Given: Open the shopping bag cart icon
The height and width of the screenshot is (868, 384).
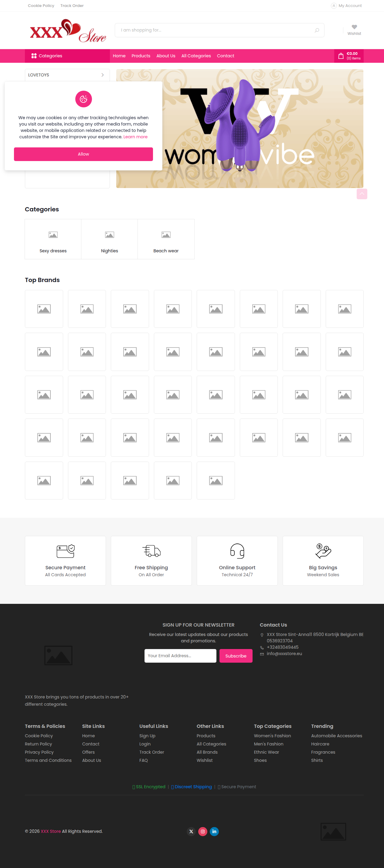Looking at the screenshot, I should coord(341,56).
